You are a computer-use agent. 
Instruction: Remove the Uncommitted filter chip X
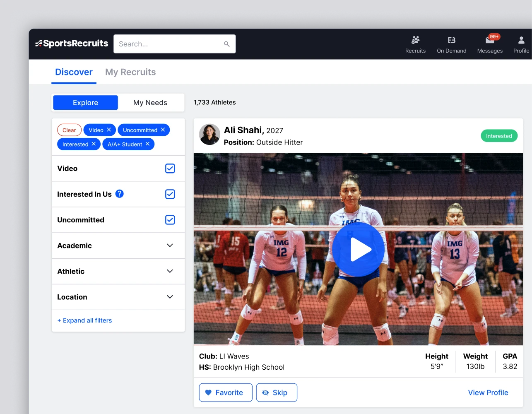click(x=163, y=130)
